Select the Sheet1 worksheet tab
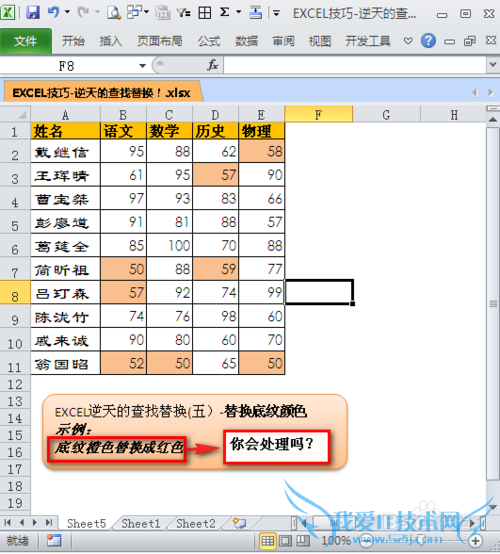500x554 pixels. coord(141,523)
